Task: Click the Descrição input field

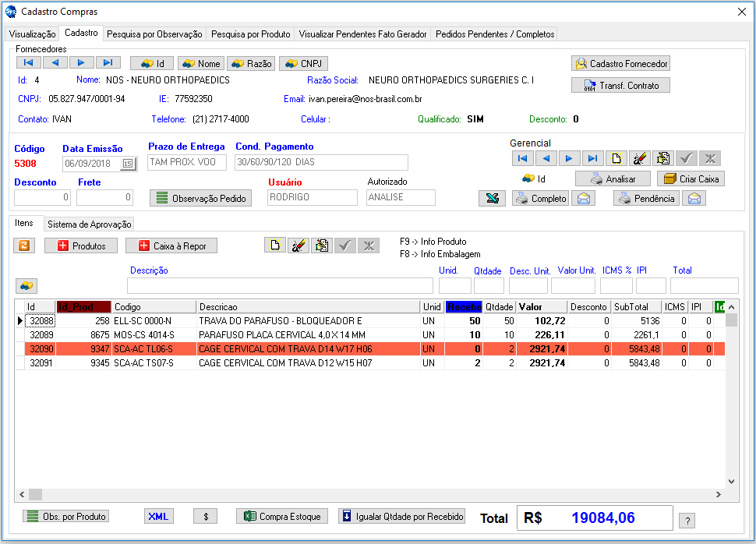Action: pos(281,286)
